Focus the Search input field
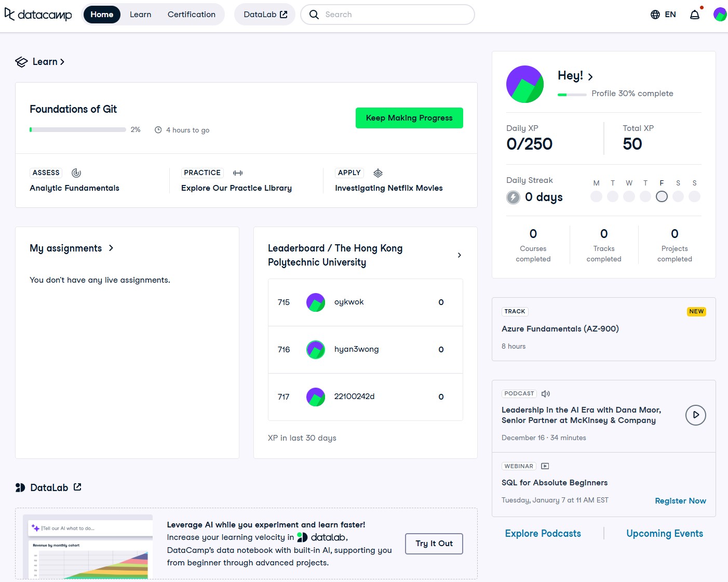 point(388,15)
